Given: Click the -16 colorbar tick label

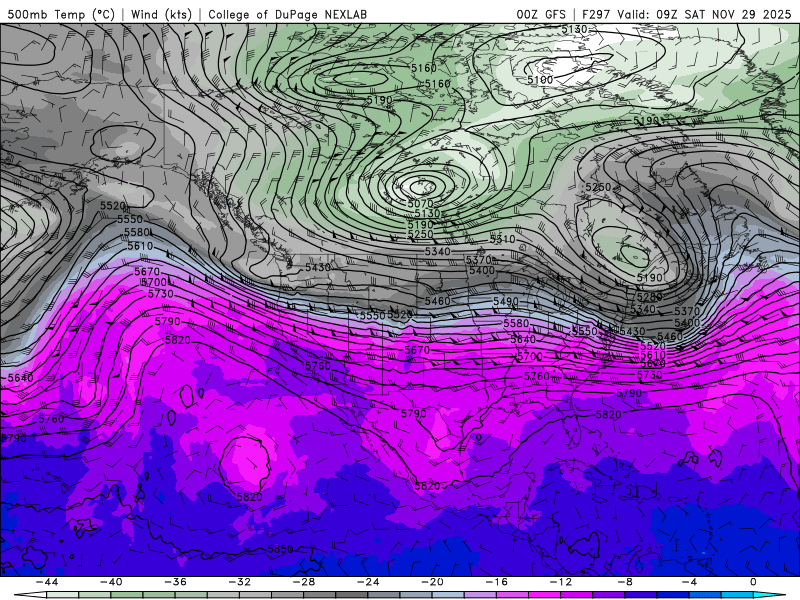Looking at the screenshot, I should click(x=497, y=582).
